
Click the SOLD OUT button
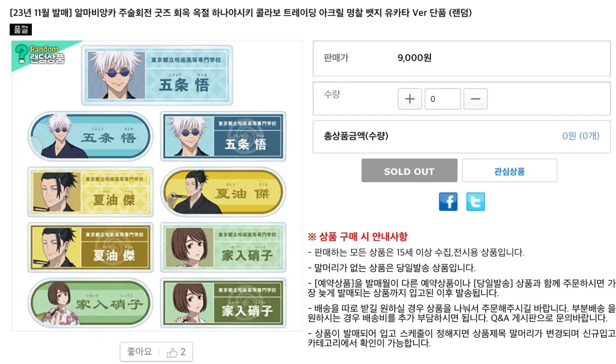[409, 171]
